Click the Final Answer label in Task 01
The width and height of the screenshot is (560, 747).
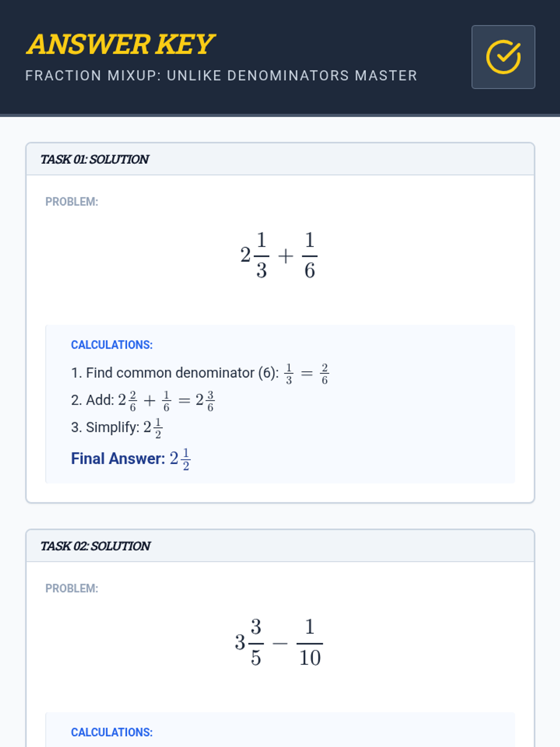pyautogui.click(x=118, y=458)
